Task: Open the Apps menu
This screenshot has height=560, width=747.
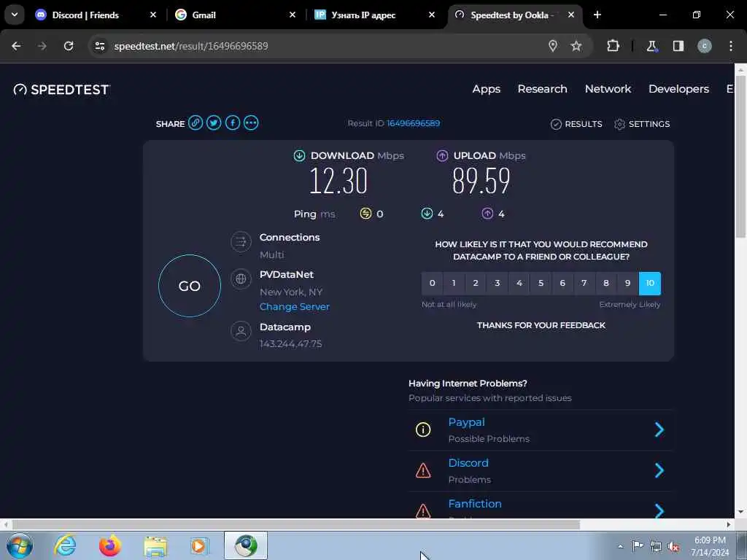Action: 487,89
